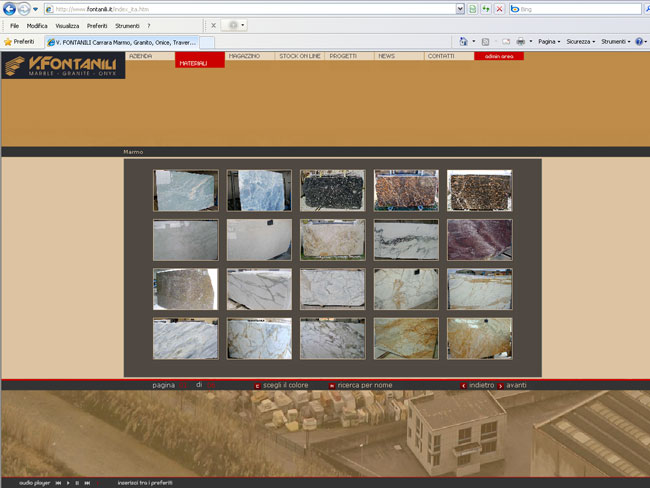Open the blue help question mark icon
650x488 pixels.
pos(639,41)
